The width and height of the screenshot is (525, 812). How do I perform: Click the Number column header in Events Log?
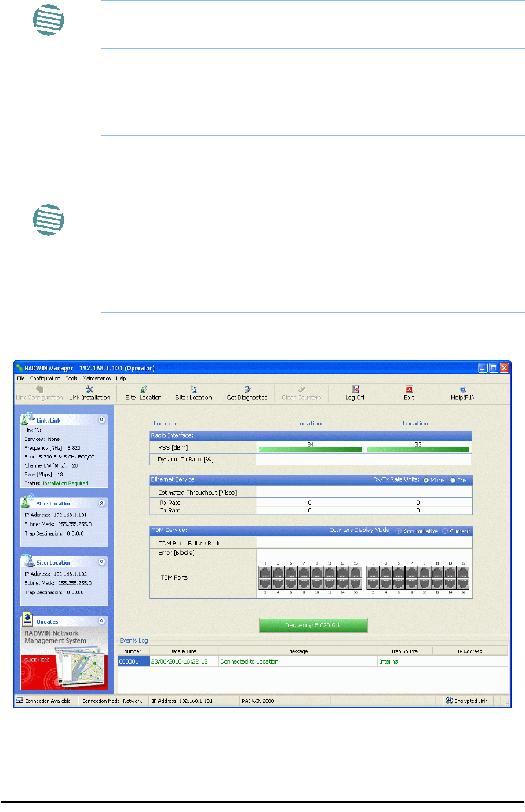click(133, 651)
